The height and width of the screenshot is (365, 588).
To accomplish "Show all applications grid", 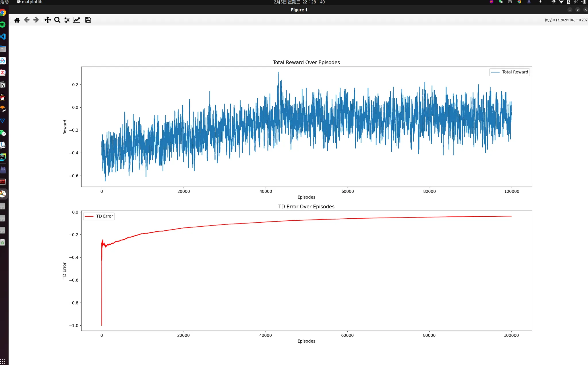I will (x=3, y=362).
